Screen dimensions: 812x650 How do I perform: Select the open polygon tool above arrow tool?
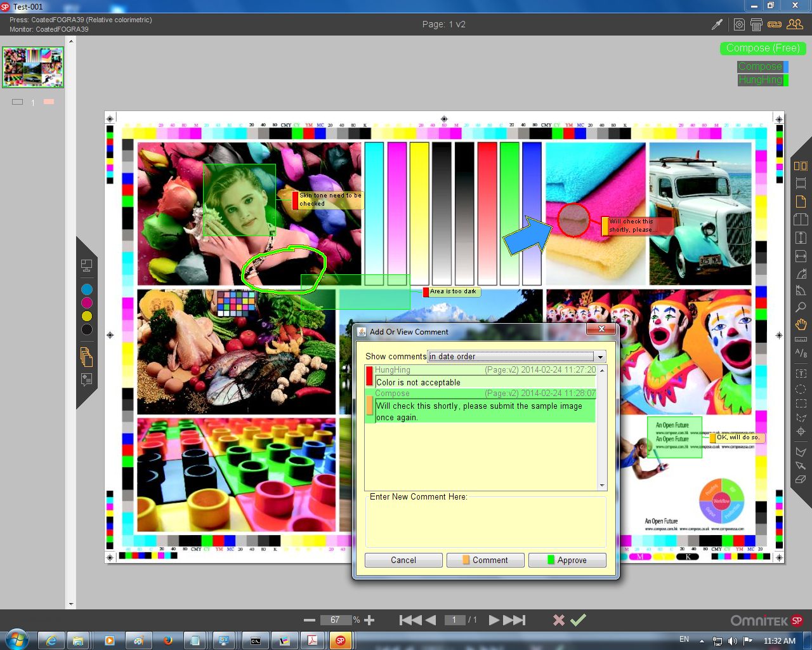[801, 451]
